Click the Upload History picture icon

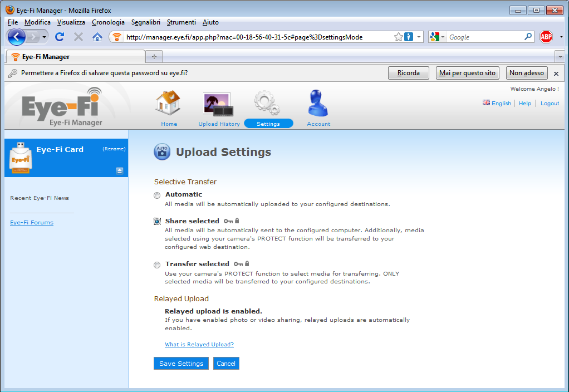[218, 105]
